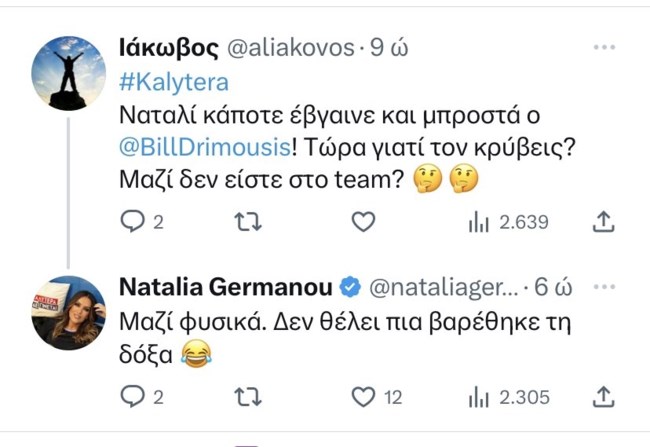Like Natalia Germanou's reply with 12 likes
650x447 pixels.
[365, 397]
